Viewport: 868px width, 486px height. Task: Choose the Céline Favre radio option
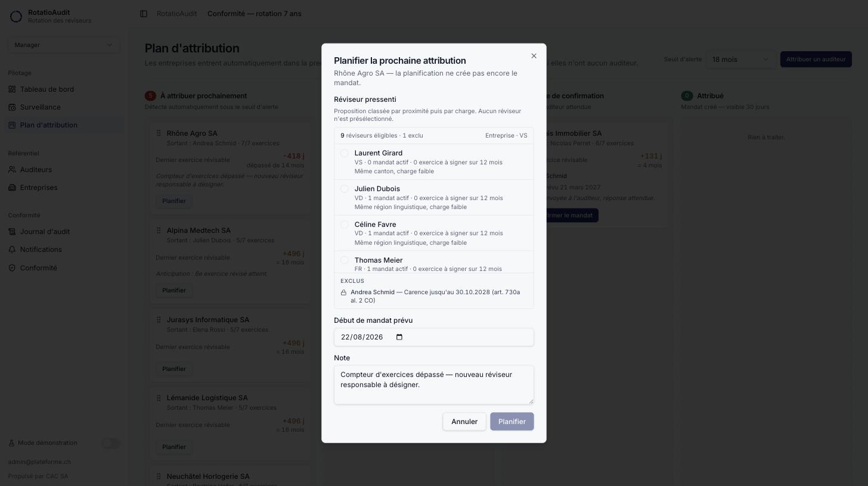345,225
